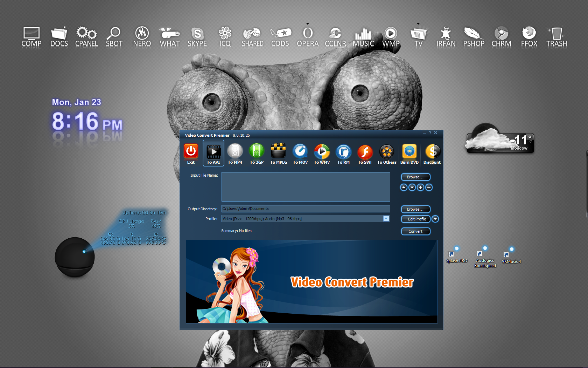Image resolution: width=588 pixels, height=368 pixels.
Task: Click the 8:16 PM clock widget
Action: [x=87, y=121]
